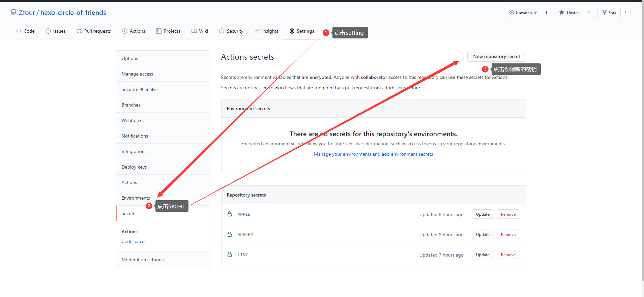Update the APPID secret
Viewport: 644px width, 297px height.
tap(482, 214)
